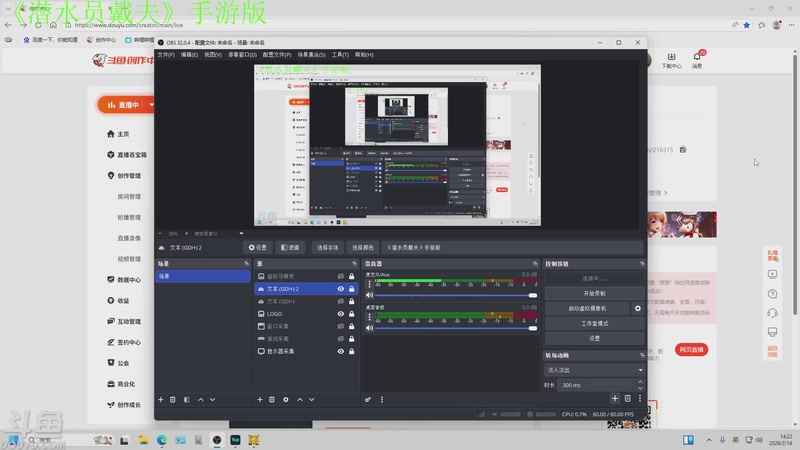Move selected source down in the list
Image resolution: width=800 pixels, height=450 pixels.
[312, 399]
